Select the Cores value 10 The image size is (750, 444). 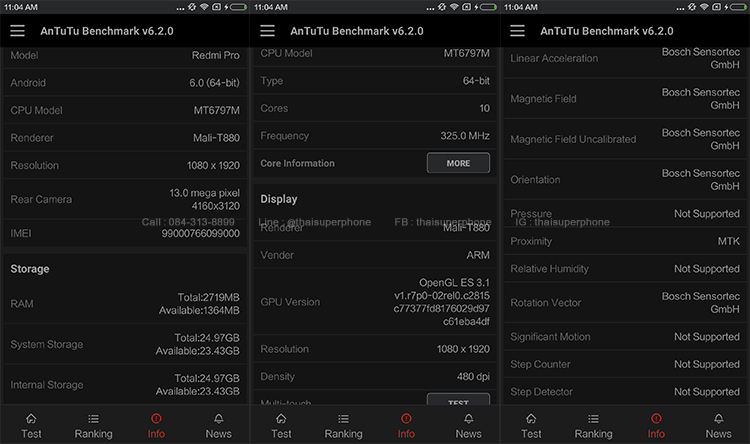(x=485, y=109)
